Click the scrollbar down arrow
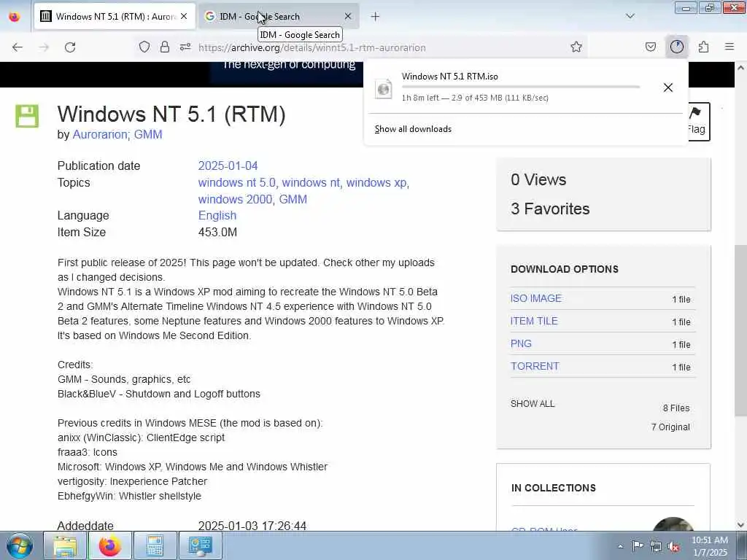This screenshot has width=747, height=560. coord(740,525)
